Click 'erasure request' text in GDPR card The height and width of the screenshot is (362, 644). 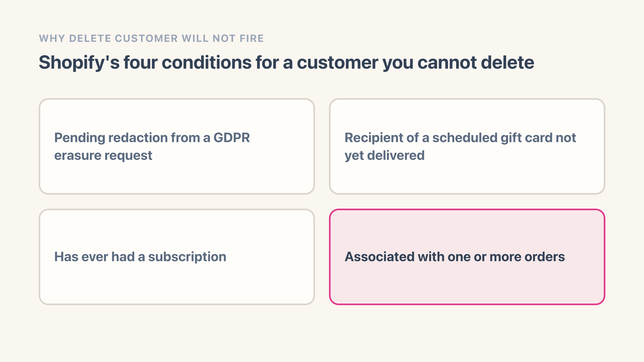pos(103,156)
